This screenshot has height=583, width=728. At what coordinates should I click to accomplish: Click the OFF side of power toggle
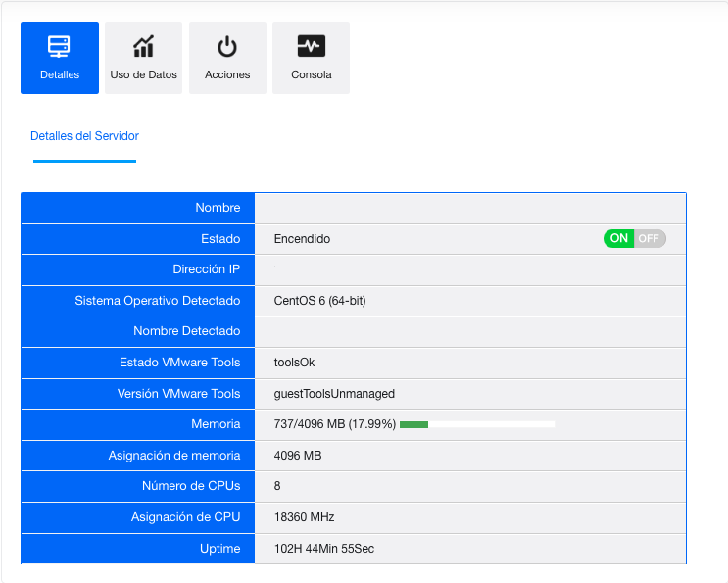tap(650, 238)
